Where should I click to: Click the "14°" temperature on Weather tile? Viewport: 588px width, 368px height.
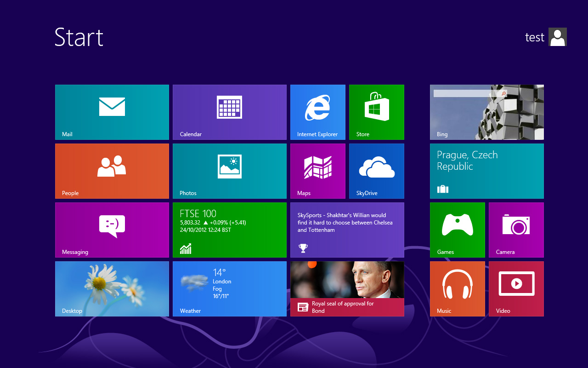[x=220, y=272]
